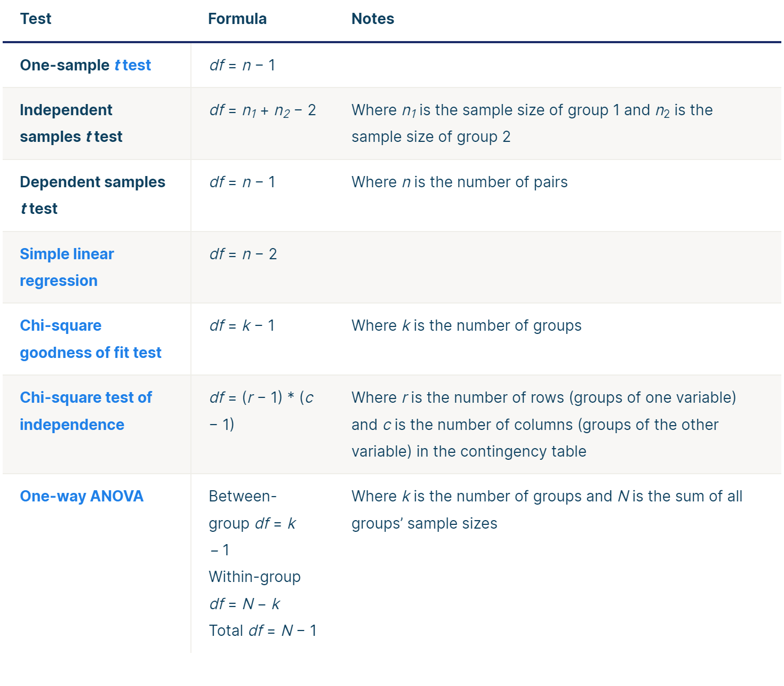784x686 pixels.
Task: Go to the One-way ANOVA link
Action: (x=82, y=496)
